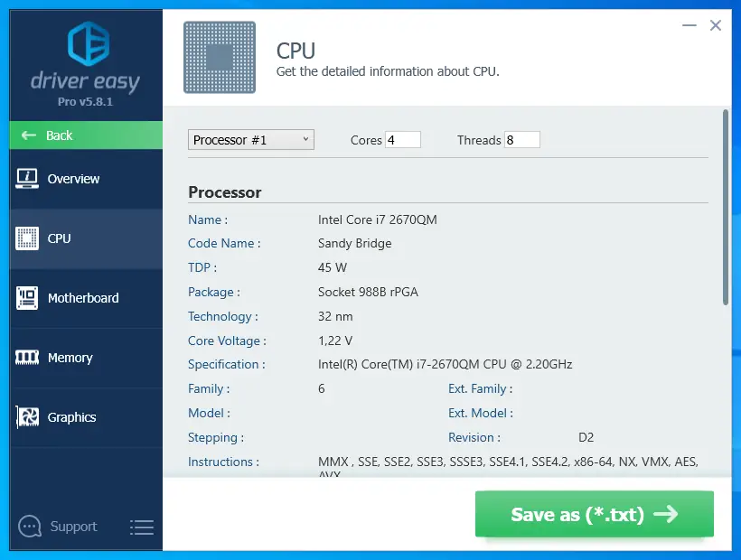The image size is (741, 560).
Task: Open the hamburger menu icon
Action: point(142,527)
